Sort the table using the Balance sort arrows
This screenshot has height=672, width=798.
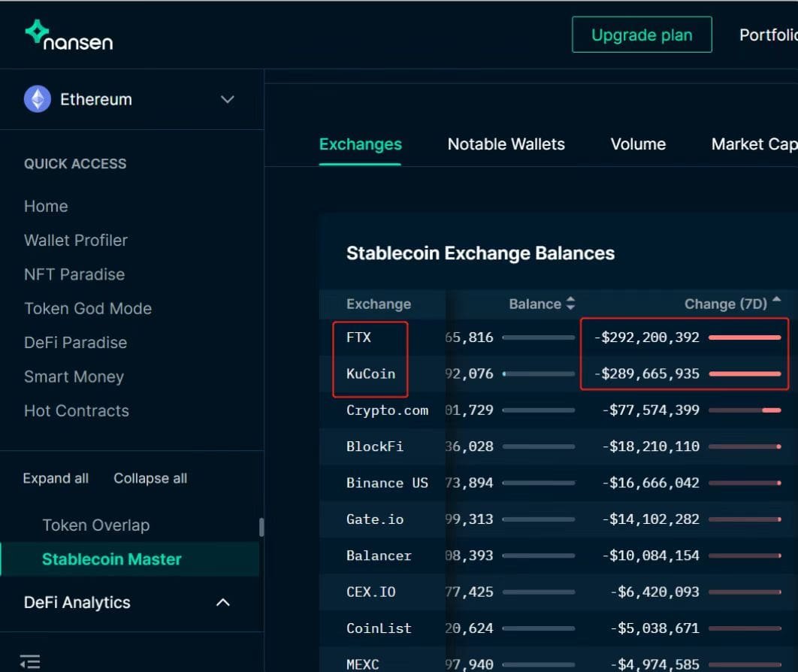pyautogui.click(x=570, y=304)
